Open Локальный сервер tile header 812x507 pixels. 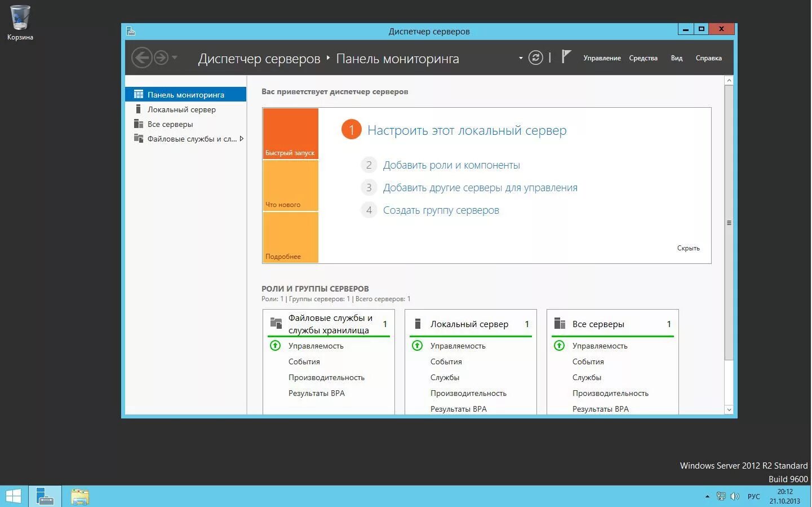click(470, 324)
